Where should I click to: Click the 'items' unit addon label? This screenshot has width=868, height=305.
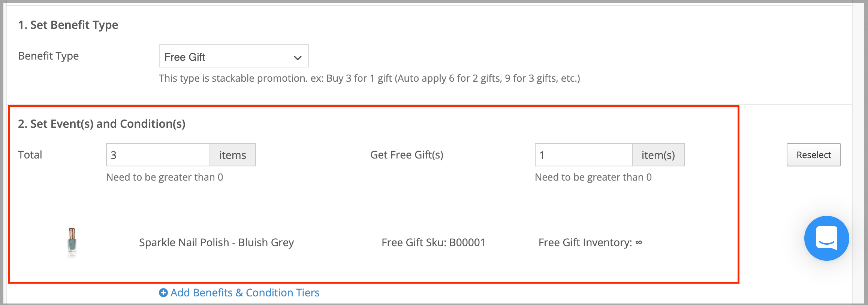[233, 155]
